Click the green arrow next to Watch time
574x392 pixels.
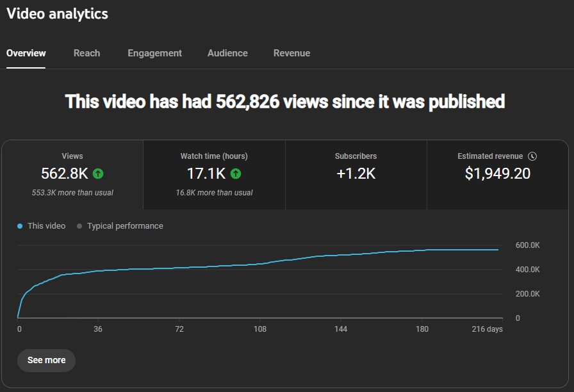234,174
